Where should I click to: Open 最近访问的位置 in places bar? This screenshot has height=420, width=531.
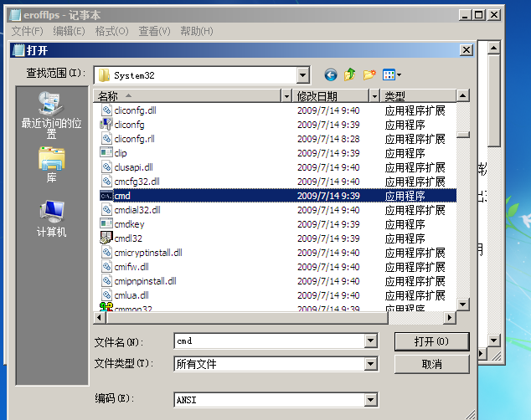[51, 115]
